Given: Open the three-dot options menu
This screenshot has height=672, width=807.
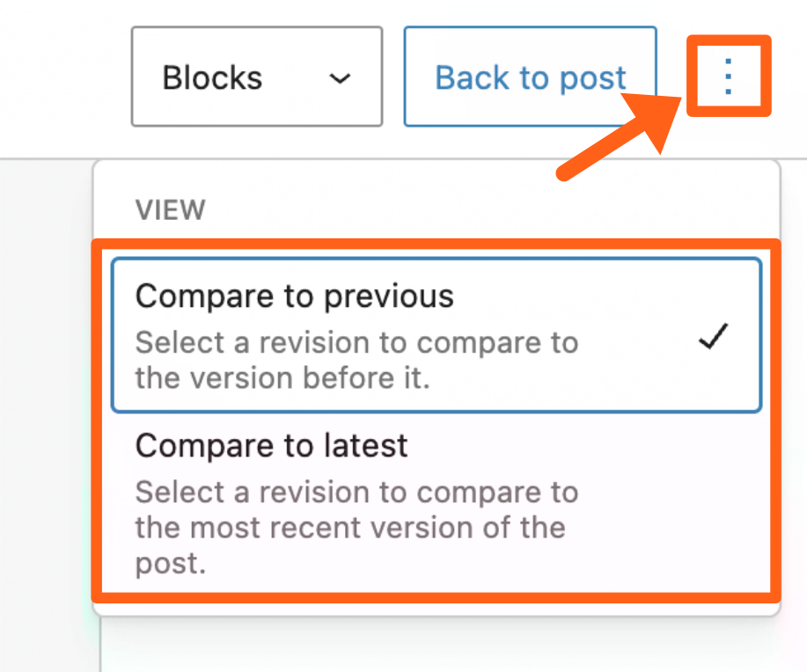Looking at the screenshot, I should (x=728, y=77).
